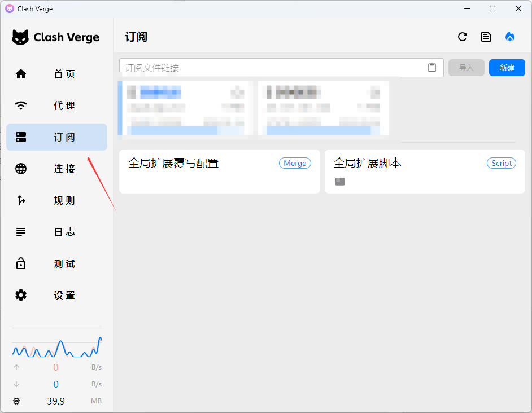Click the 39.9 memory usage value
Image resolution: width=532 pixels, height=413 pixels.
pos(56,401)
